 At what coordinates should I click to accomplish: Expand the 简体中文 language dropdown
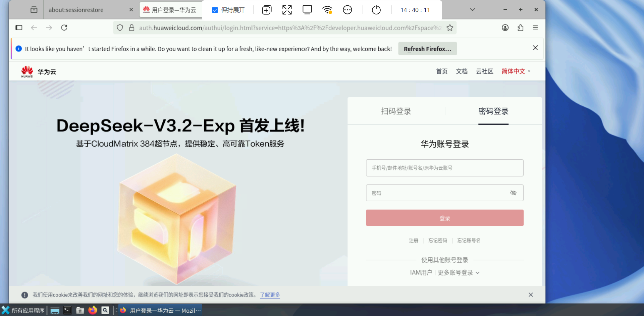(x=516, y=71)
